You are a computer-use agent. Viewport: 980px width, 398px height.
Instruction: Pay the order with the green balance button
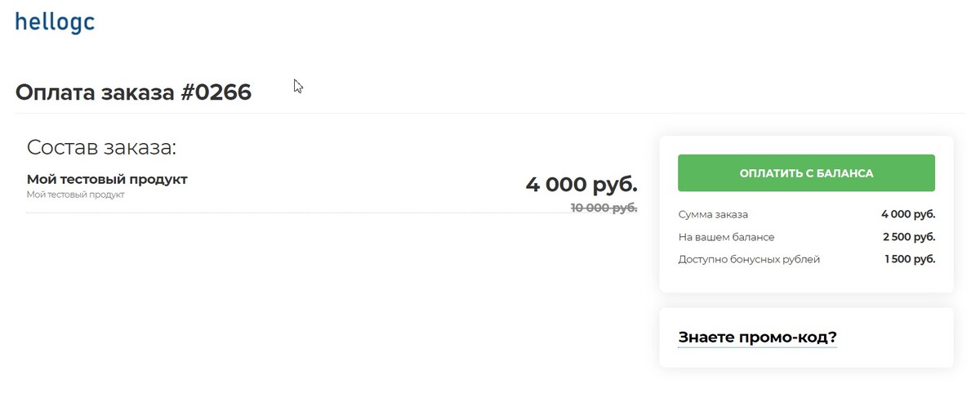tap(806, 173)
